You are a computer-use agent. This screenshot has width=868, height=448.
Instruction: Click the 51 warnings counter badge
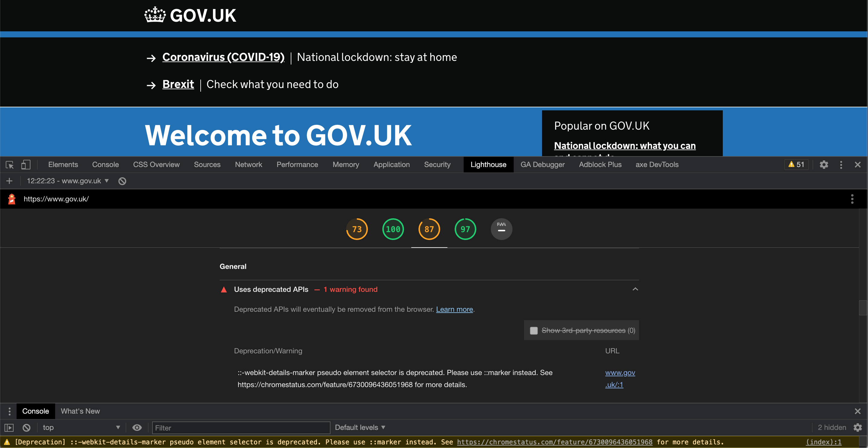point(796,165)
